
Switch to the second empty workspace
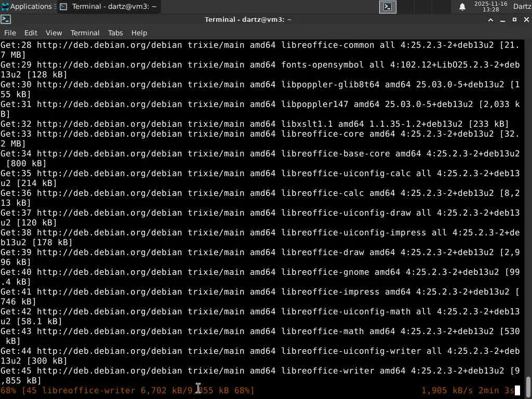tap(405, 7)
